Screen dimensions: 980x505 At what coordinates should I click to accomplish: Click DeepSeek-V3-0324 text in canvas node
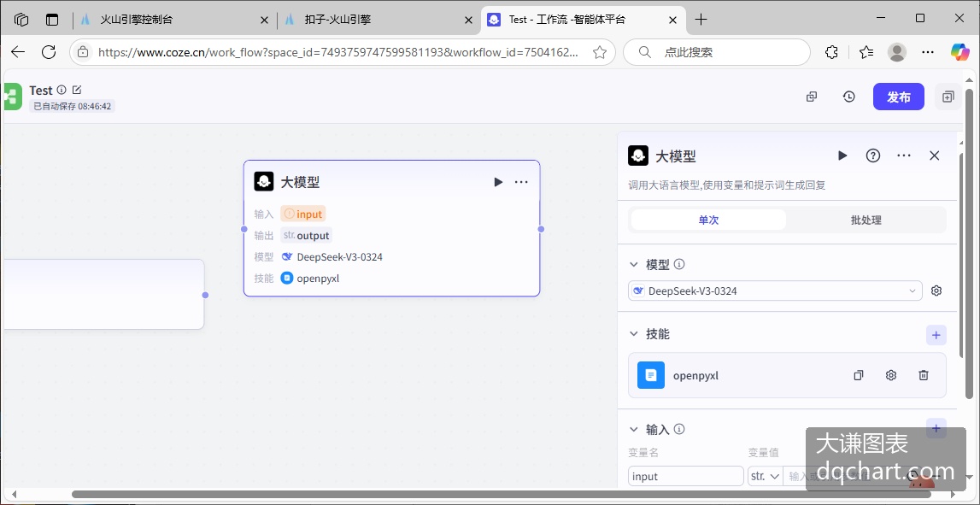339,257
